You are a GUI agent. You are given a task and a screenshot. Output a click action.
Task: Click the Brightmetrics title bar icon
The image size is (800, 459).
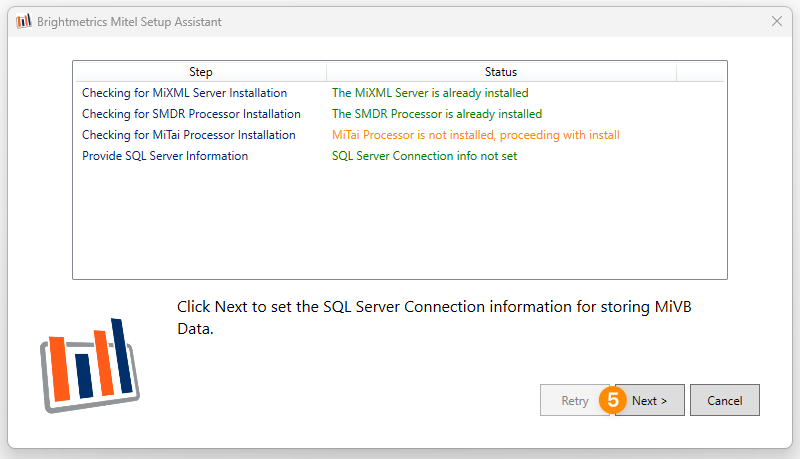(23, 21)
